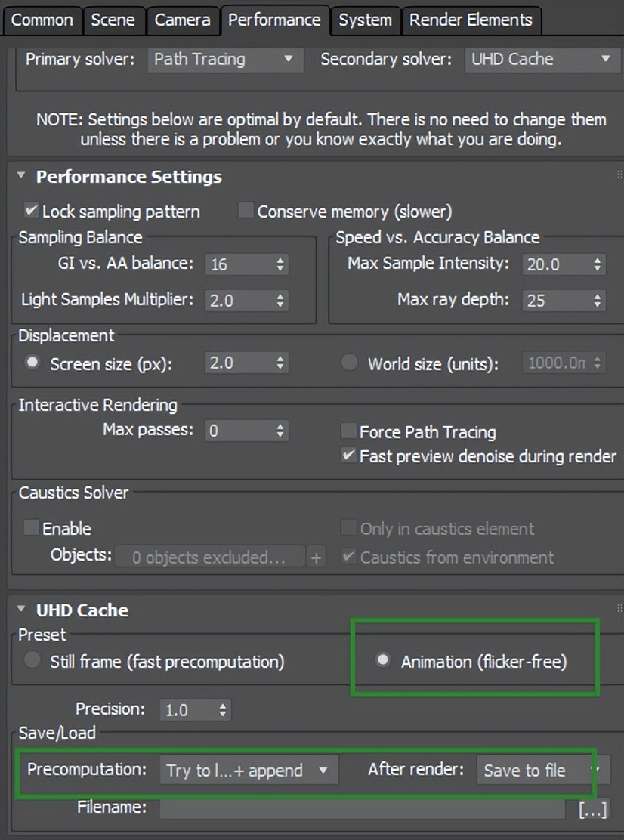The width and height of the screenshot is (624, 840).
Task: Enable the Caustics Solver
Action: [x=30, y=528]
